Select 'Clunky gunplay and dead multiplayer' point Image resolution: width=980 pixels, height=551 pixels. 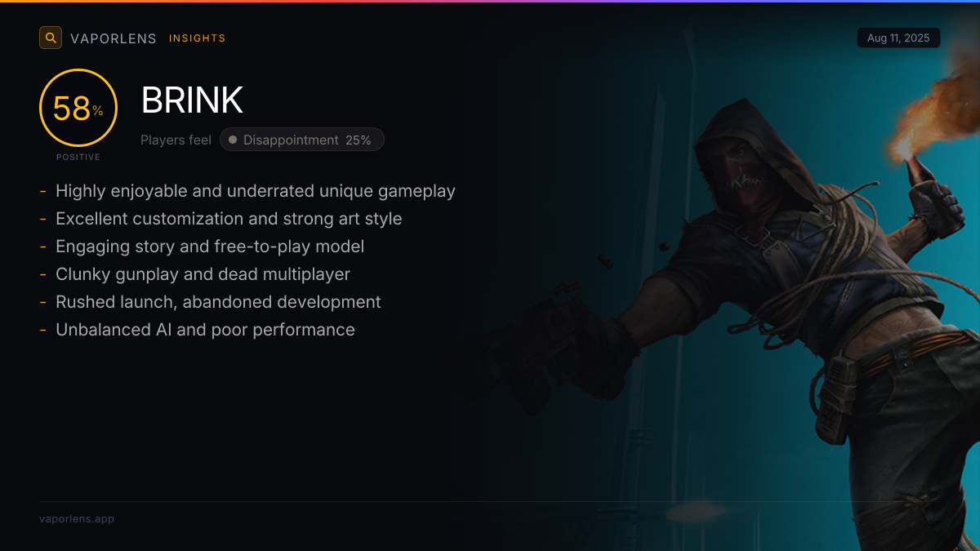coord(203,274)
